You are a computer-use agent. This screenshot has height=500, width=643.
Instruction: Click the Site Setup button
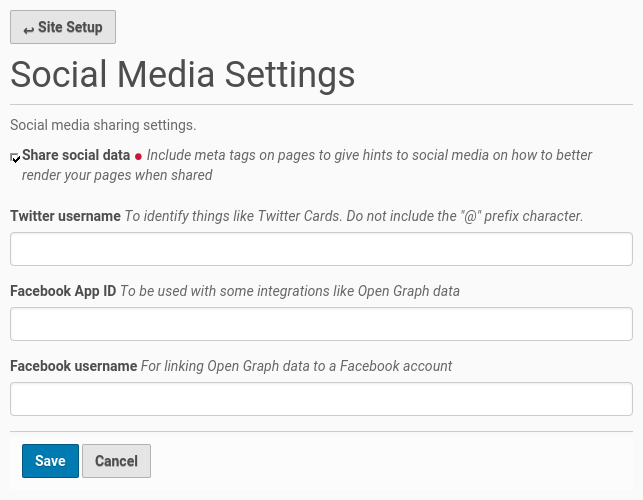click(63, 27)
